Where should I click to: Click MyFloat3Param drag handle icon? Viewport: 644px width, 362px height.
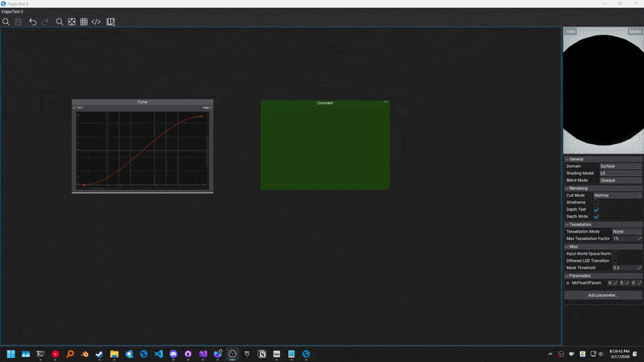pyautogui.click(x=568, y=283)
